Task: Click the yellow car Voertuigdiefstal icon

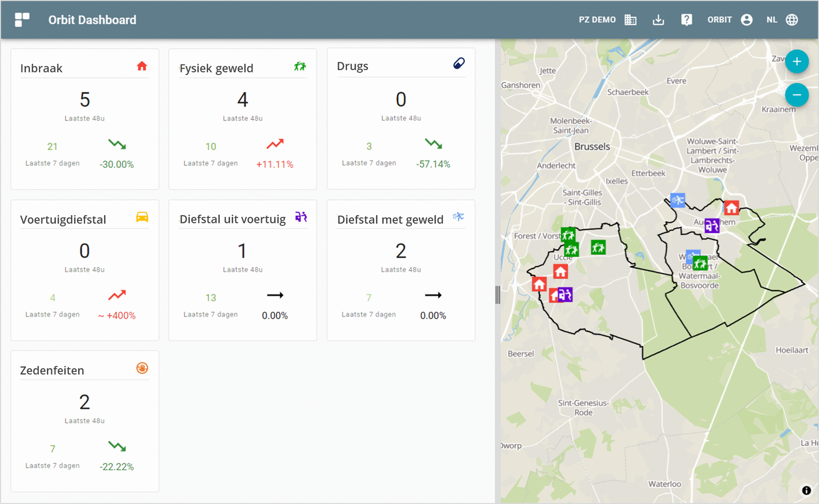Action: (142, 217)
